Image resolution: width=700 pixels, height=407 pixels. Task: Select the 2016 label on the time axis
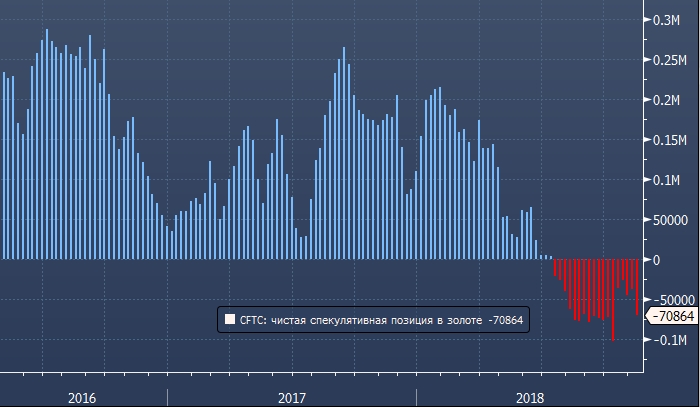click(82, 397)
